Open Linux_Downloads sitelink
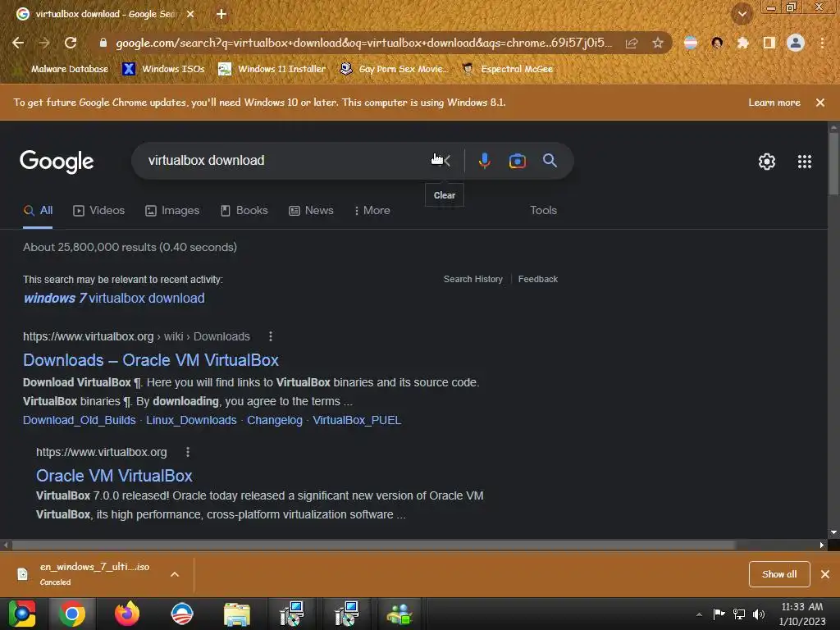This screenshot has height=630, width=840. coord(191,420)
